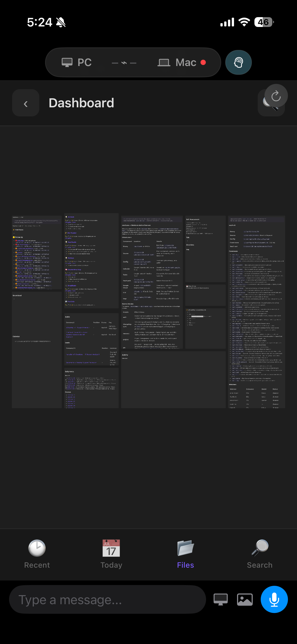Open the vault-cli commands panel thumbnail

click(x=256, y=312)
